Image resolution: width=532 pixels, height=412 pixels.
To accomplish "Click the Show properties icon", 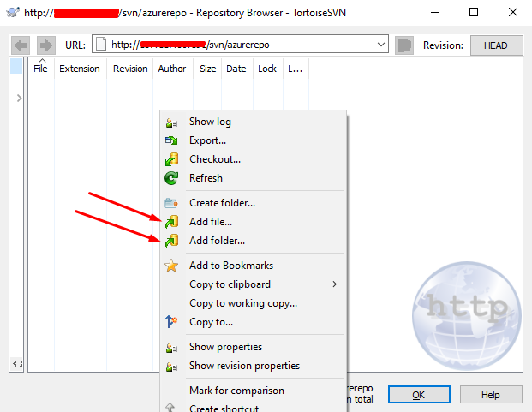I will point(171,348).
